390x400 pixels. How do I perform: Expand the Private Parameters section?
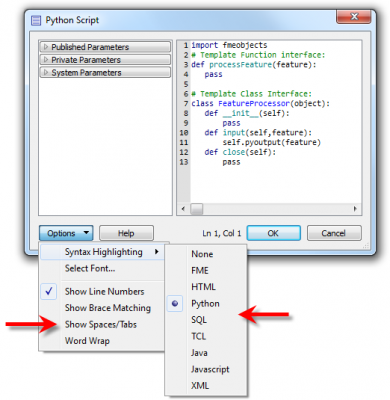click(x=105, y=60)
